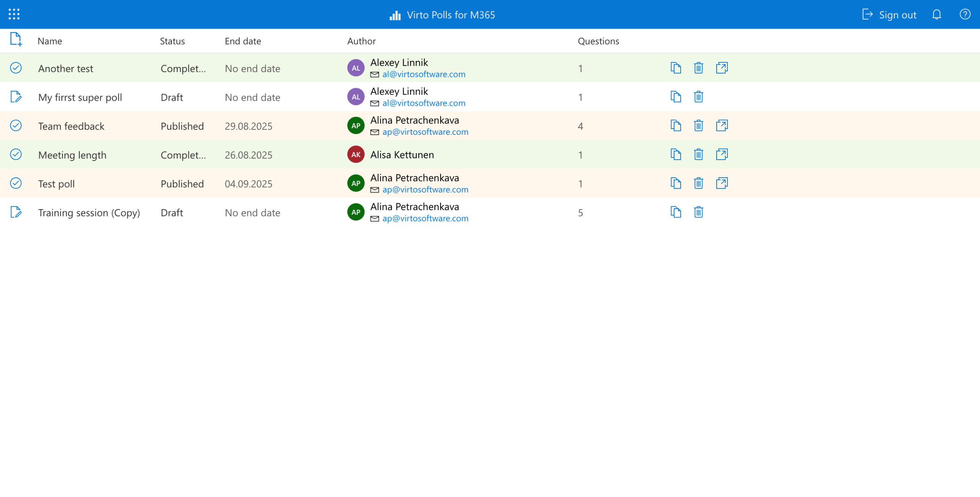Sign out of Virto Polls
Viewport: 980px width, 497px height.
889,15
